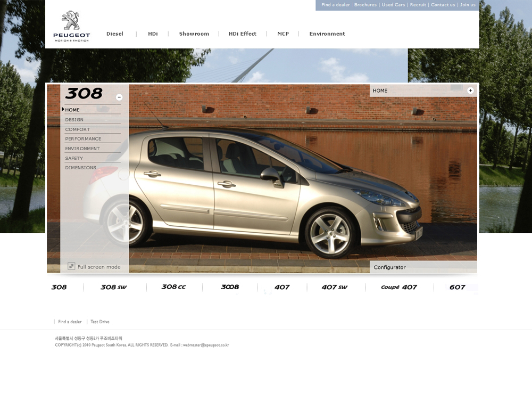Screen dimensions: 532x393
Task: Click the Used Cars link
Action: 393,5
